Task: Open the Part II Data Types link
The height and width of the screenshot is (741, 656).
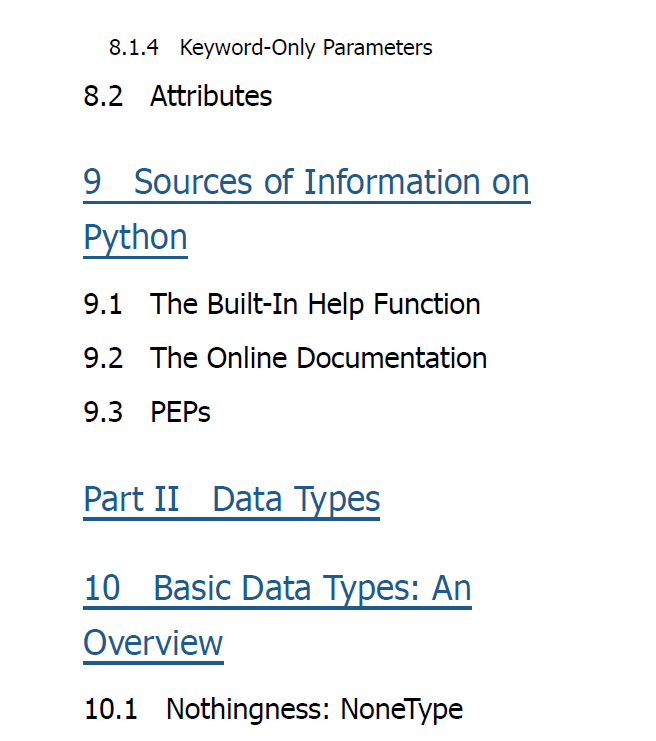Action: click(232, 500)
